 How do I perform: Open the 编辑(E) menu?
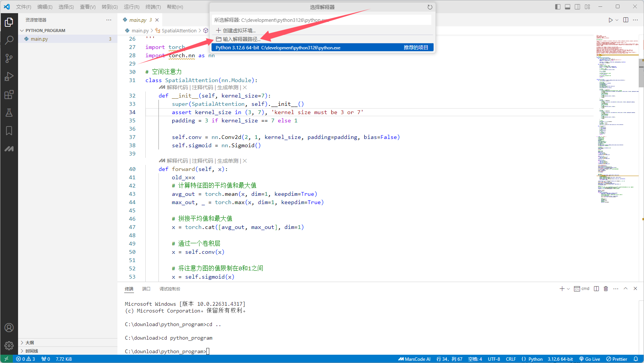pos(45,7)
